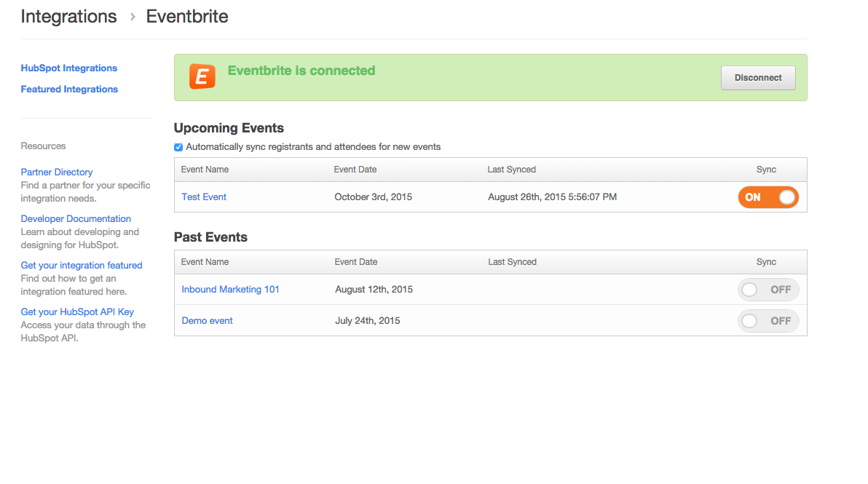
Task: Click the Eventbrite orange E logo icon
Action: point(202,76)
